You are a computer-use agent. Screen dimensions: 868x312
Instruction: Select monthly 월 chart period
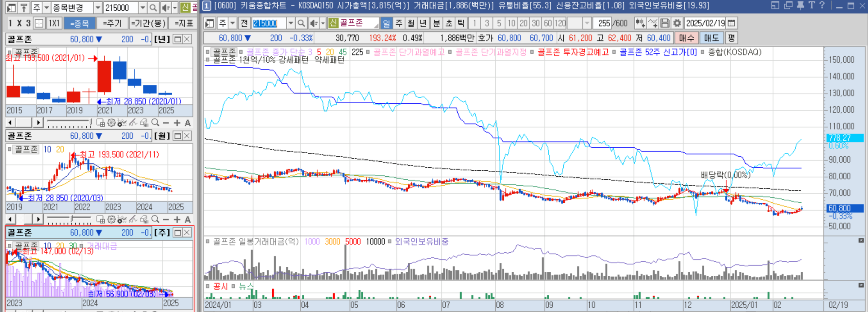coord(411,23)
